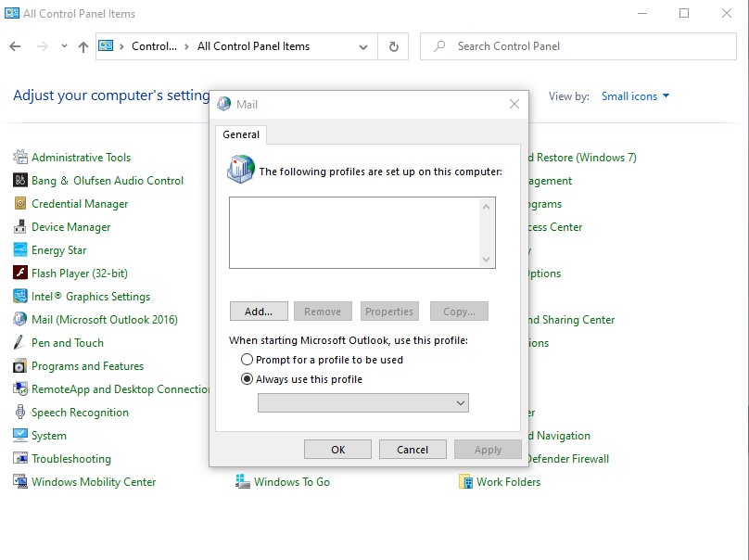Expand the address bar history dropdown
This screenshot has width=749, height=560.
363,46
